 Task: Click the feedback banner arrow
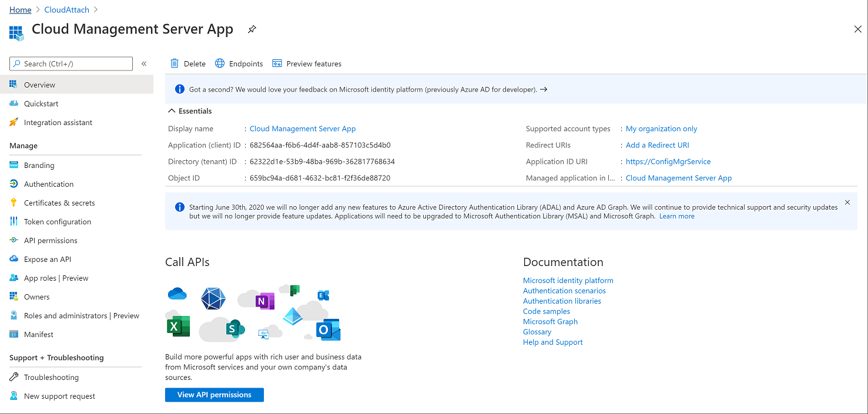click(544, 89)
